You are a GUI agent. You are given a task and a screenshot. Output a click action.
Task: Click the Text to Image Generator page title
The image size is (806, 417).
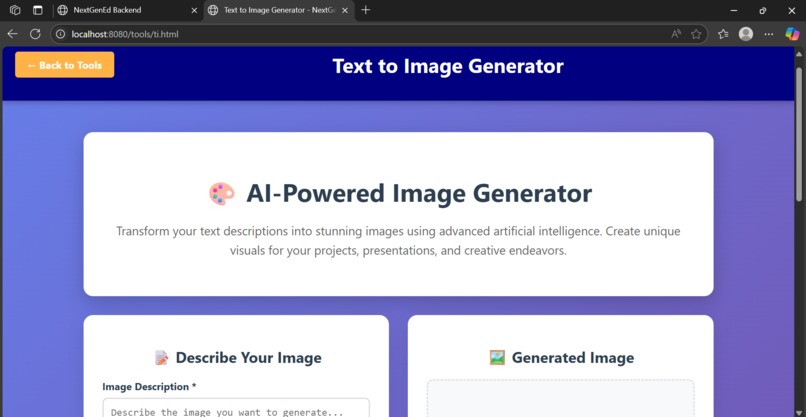click(448, 66)
